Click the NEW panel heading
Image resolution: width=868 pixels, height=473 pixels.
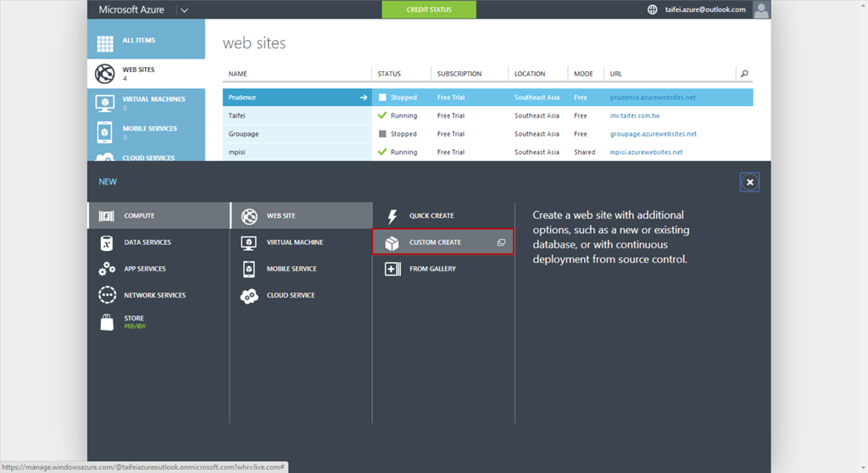pyautogui.click(x=108, y=181)
